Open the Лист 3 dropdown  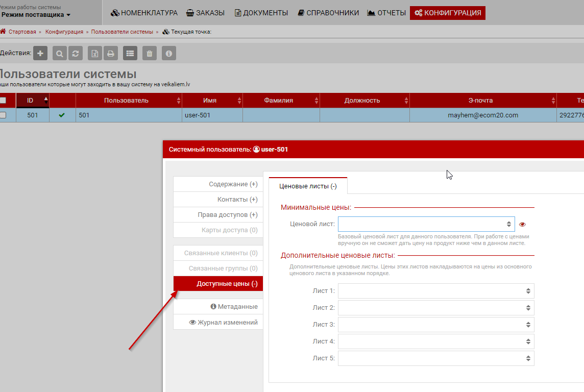pos(435,325)
